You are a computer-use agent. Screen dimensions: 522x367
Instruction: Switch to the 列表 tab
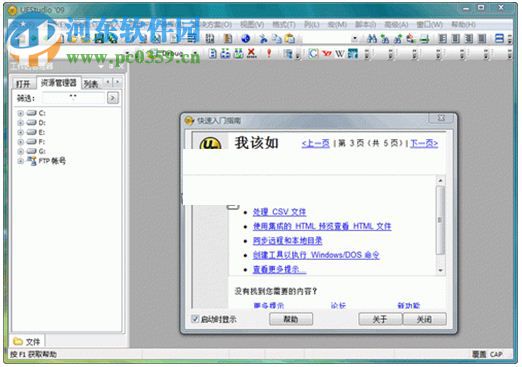click(x=91, y=84)
